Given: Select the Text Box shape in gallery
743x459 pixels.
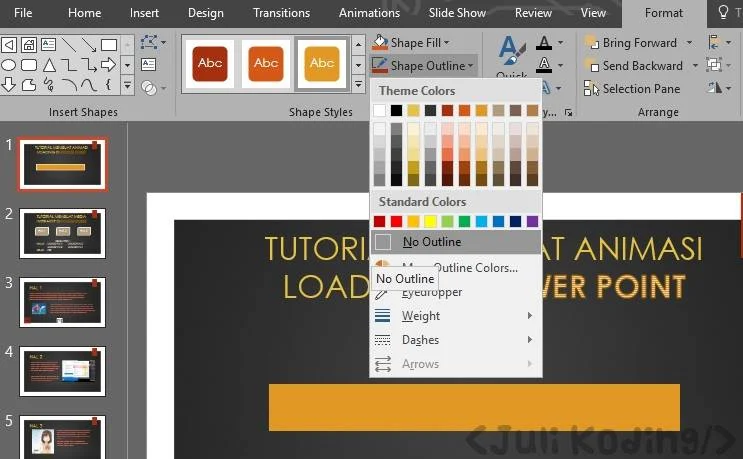Looking at the screenshot, I should point(48,45).
